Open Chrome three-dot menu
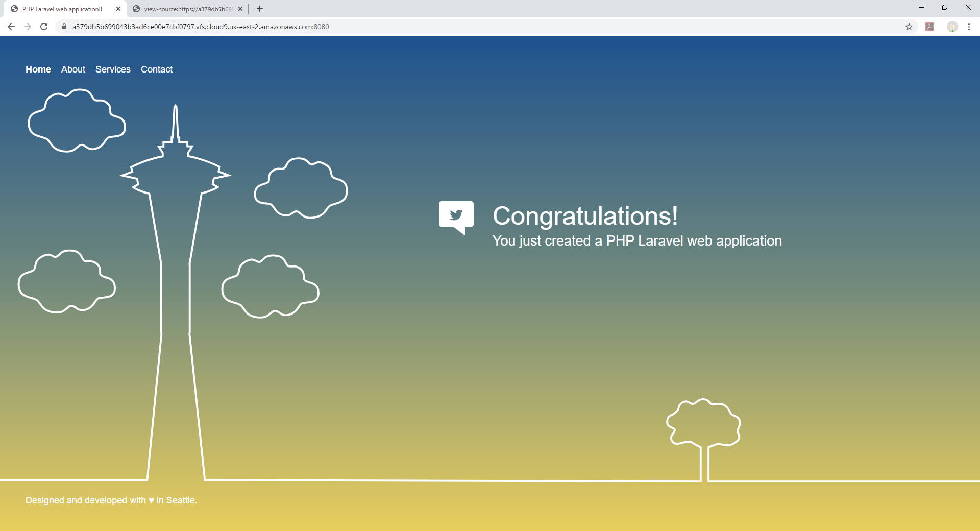 click(x=969, y=27)
